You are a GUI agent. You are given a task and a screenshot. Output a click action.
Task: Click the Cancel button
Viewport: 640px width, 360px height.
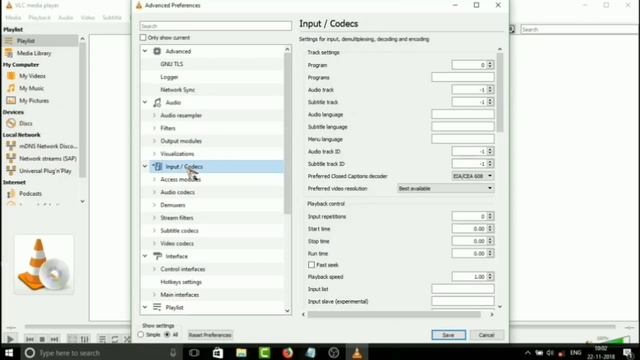486,335
